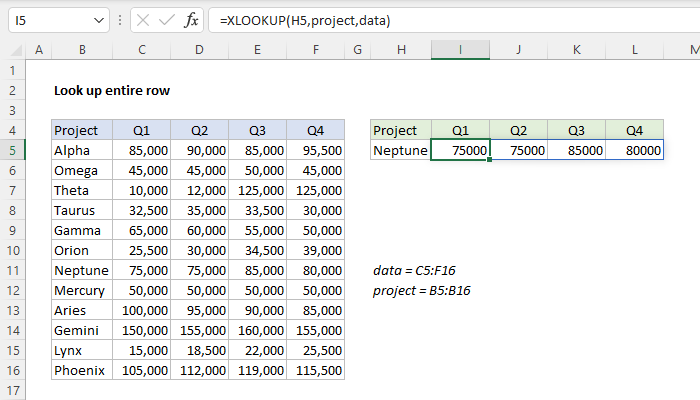Select the 'Gemini' project cell
This screenshot has height=400, width=700.
click(x=82, y=330)
